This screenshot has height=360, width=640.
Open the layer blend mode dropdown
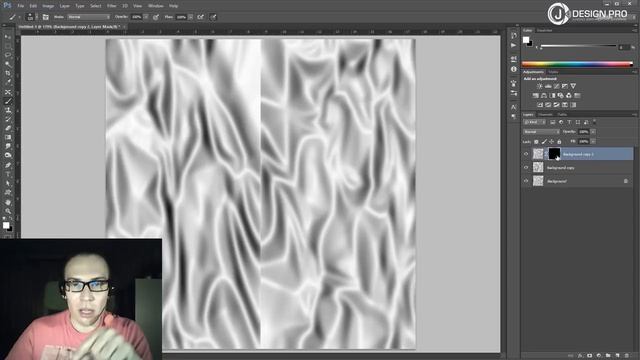pos(541,132)
